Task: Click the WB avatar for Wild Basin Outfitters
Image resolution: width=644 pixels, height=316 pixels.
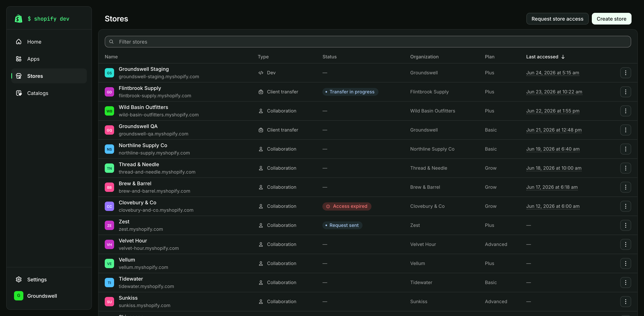Action: (109, 111)
